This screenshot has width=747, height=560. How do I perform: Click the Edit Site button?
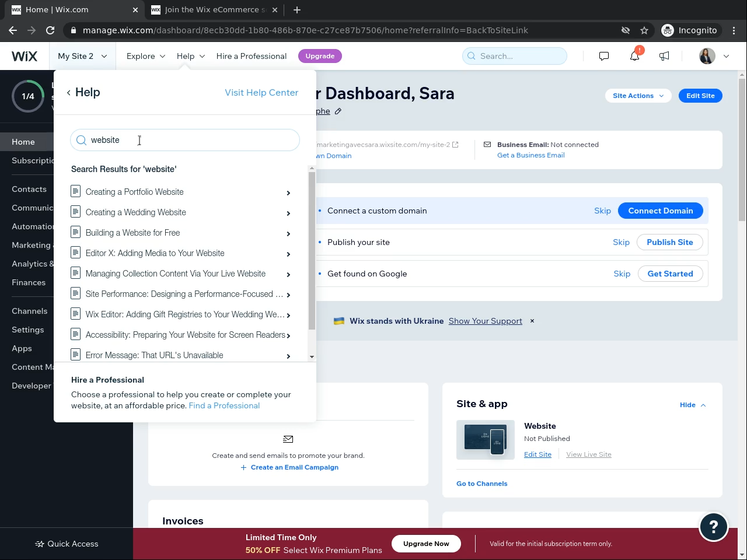click(x=700, y=96)
